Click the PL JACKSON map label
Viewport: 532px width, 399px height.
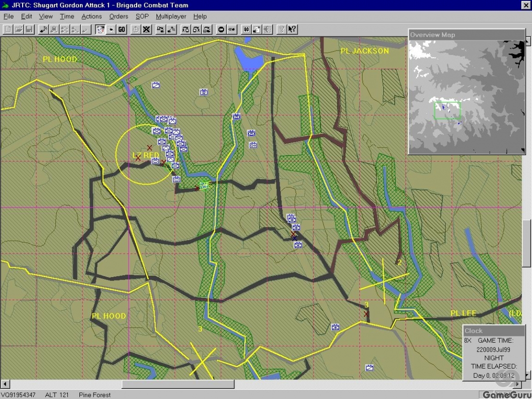(x=365, y=51)
